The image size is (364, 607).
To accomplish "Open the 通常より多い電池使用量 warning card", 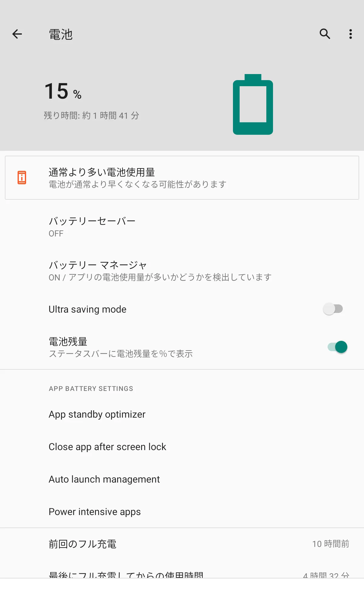I will point(182,178).
